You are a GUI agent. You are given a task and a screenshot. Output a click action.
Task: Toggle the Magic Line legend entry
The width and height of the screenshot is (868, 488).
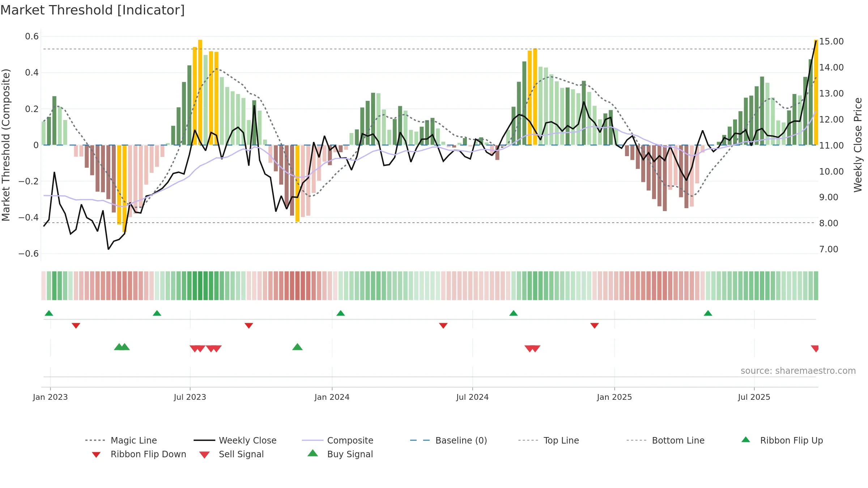point(121,440)
